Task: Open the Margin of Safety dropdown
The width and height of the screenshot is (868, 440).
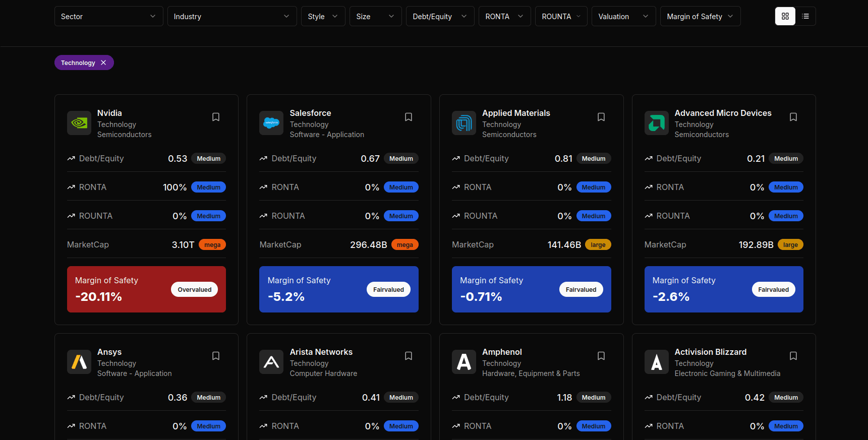Action: pos(700,17)
